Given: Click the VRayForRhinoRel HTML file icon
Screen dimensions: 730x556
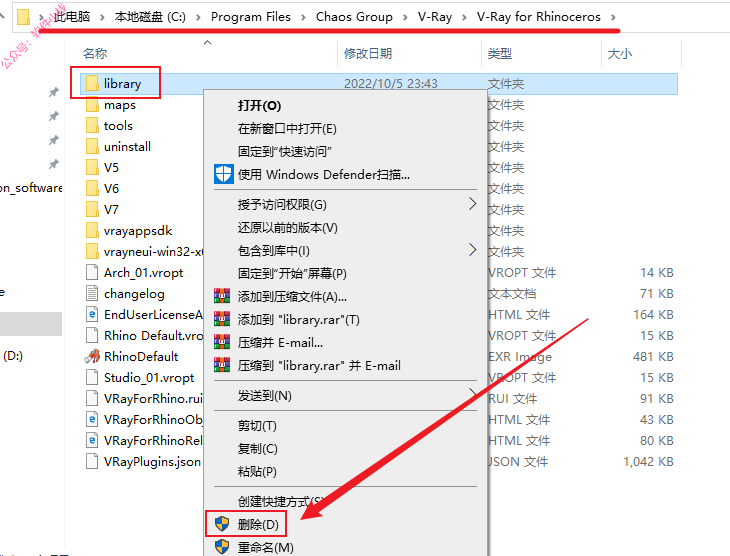Looking at the screenshot, I should tap(92, 440).
